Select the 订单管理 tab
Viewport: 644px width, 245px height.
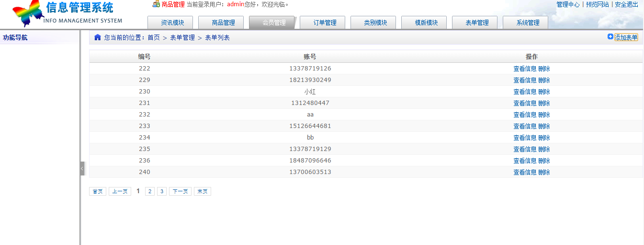coord(325,23)
